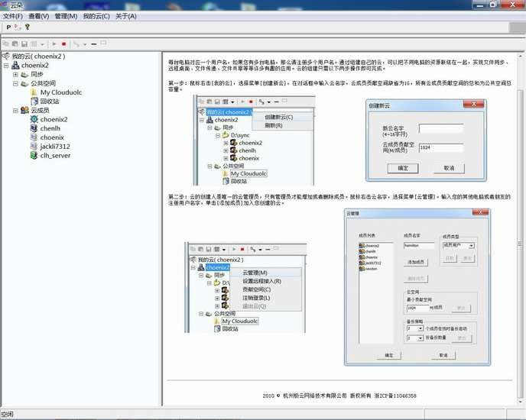Select My Clouduolc folder in left tree panel
This screenshot has height=420, width=526.
point(60,92)
